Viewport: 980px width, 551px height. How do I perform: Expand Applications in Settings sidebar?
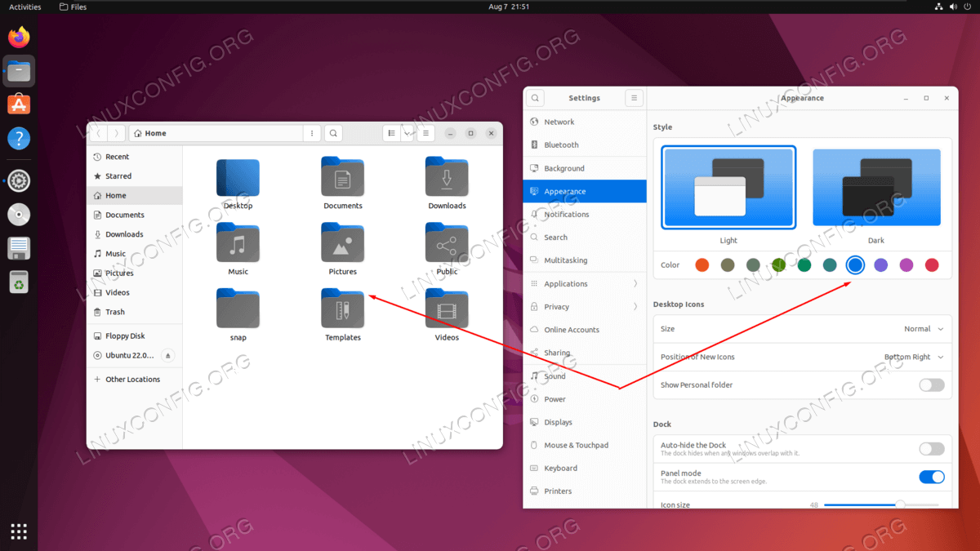585,284
